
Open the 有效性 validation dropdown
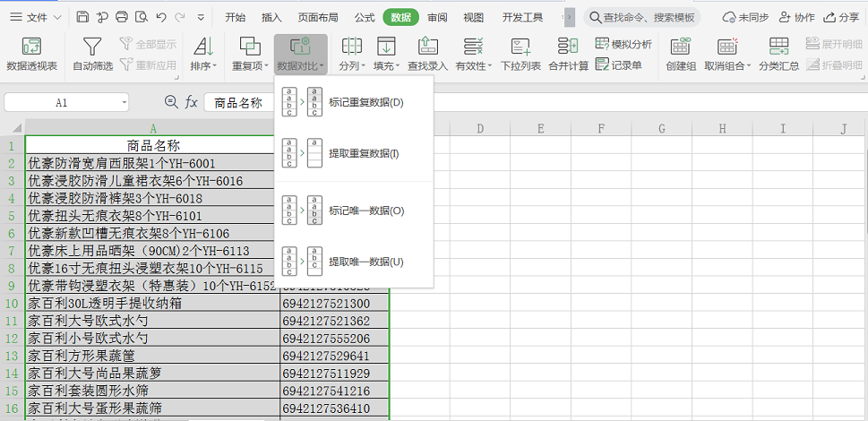point(473,55)
